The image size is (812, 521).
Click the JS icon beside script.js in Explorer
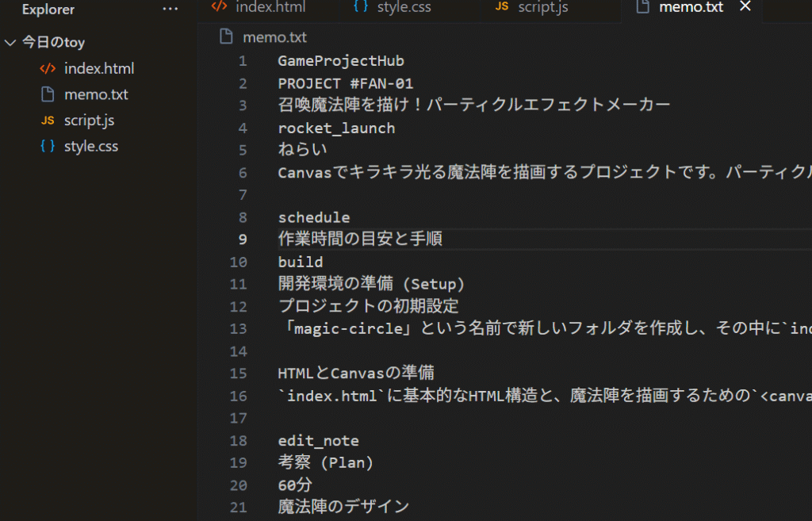click(x=48, y=121)
